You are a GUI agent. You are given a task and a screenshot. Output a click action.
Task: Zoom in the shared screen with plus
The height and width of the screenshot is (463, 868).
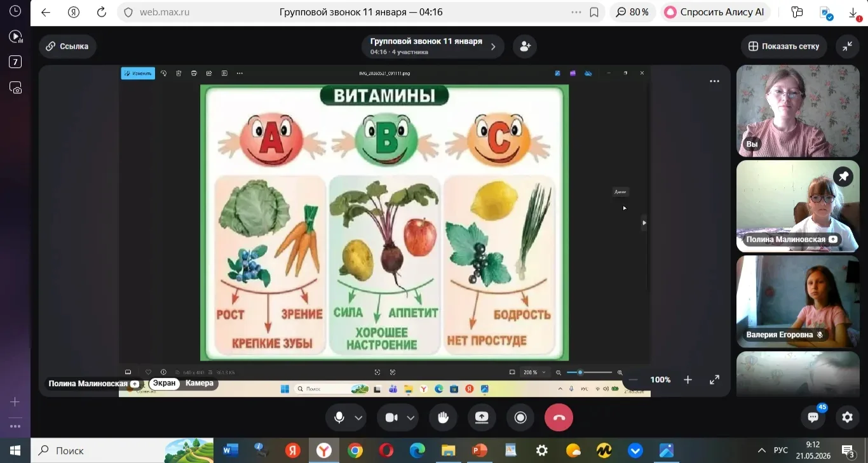point(688,380)
